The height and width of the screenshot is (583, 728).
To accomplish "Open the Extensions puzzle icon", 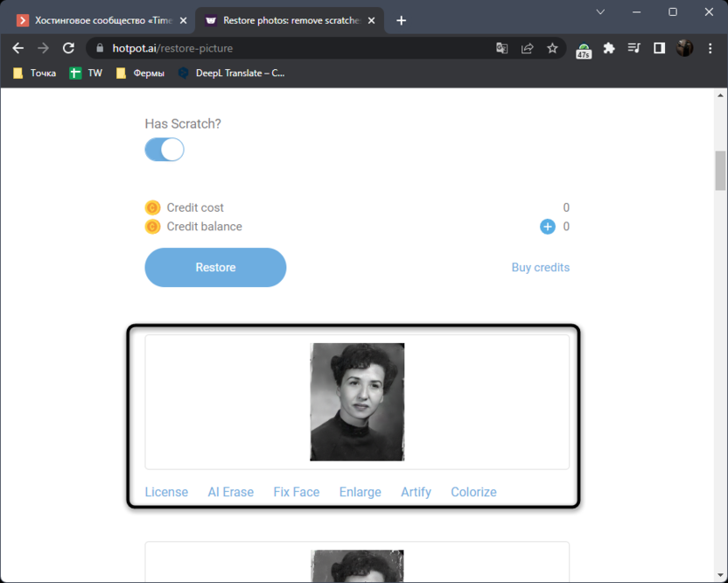I will tap(609, 48).
